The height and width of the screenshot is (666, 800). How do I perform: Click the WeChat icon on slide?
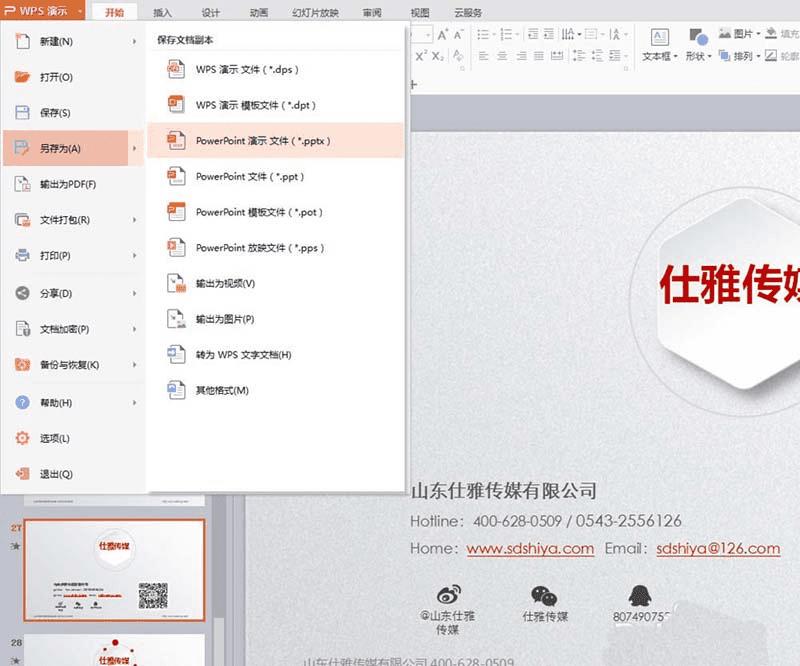point(544,595)
